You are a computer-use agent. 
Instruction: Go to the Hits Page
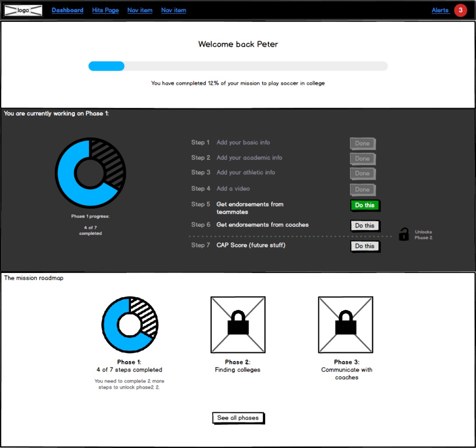tap(105, 10)
